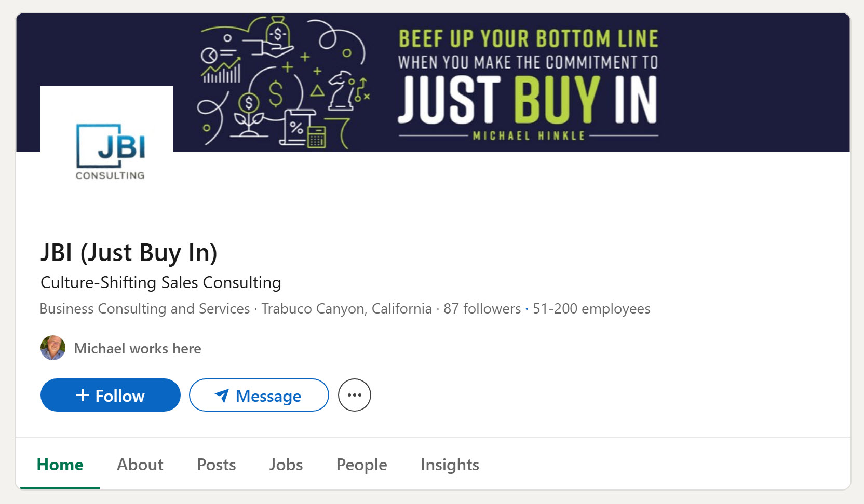Open the three-dots more options menu
Screen dimensions: 864x504
[x=355, y=396]
